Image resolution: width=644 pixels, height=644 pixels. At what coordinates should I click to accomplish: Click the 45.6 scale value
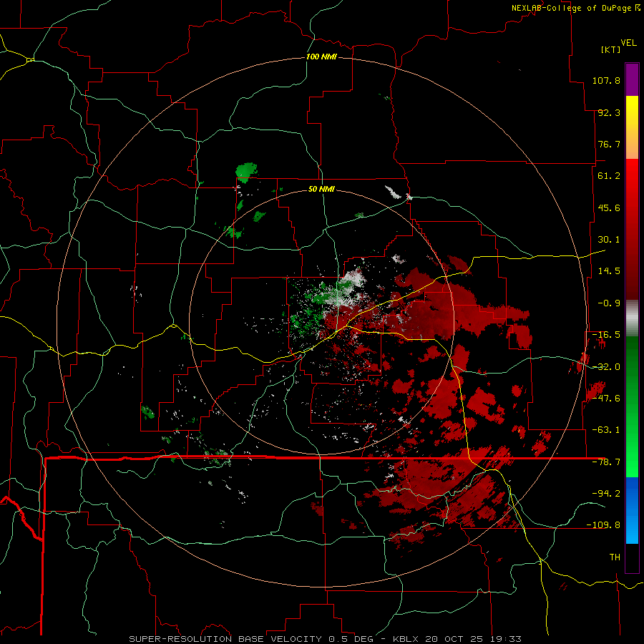609,208
